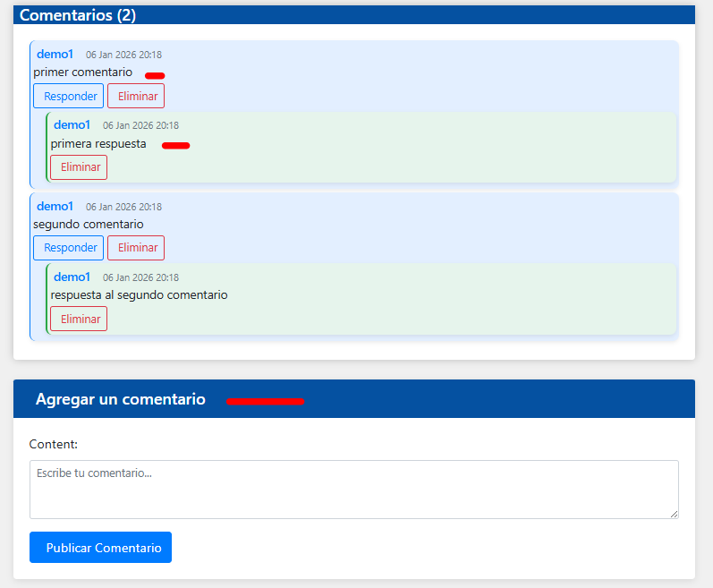
Task: Click demo1 username above "segundo comentario"
Action: [55, 207]
